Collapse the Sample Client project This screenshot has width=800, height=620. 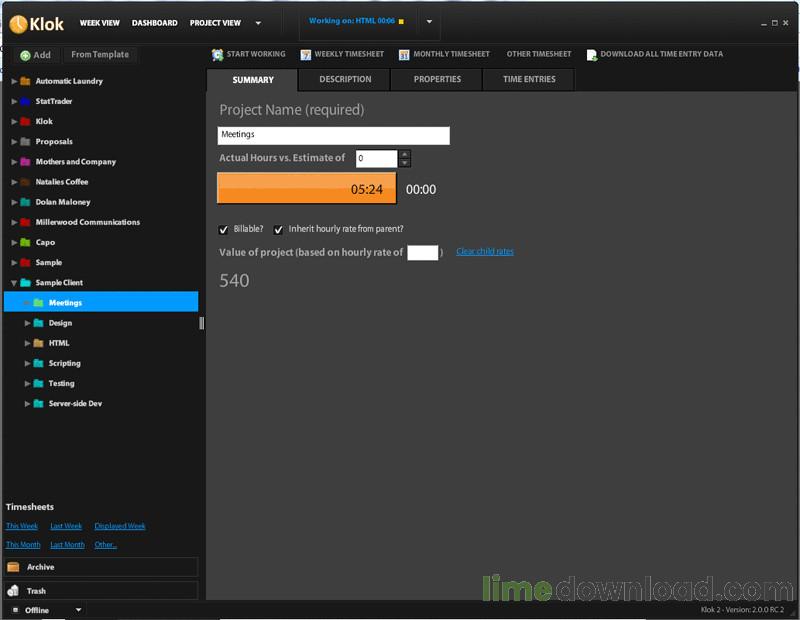tap(14, 283)
